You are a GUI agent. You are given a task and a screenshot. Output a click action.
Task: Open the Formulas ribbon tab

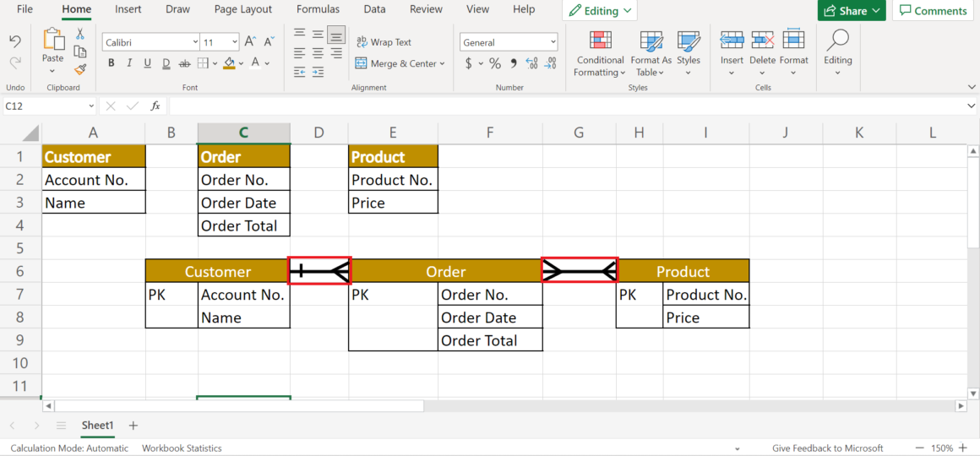[318, 9]
